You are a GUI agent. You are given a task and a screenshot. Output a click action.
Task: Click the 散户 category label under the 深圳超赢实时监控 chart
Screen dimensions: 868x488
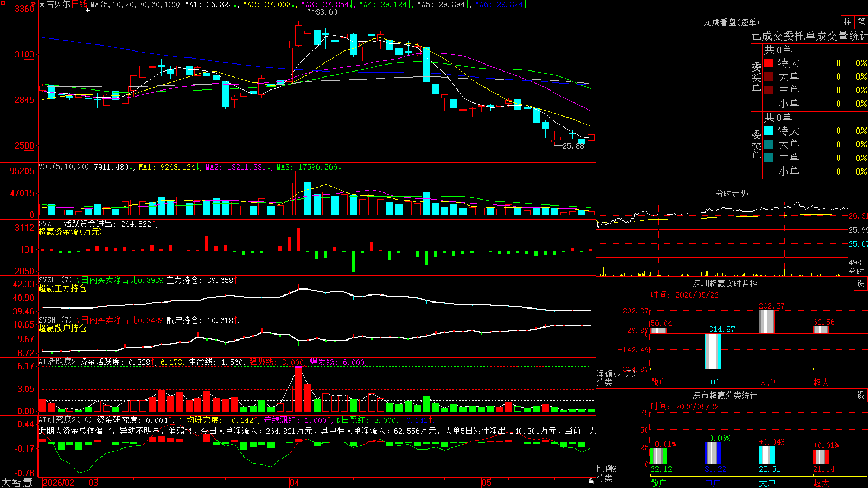click(x=659, y=382)
